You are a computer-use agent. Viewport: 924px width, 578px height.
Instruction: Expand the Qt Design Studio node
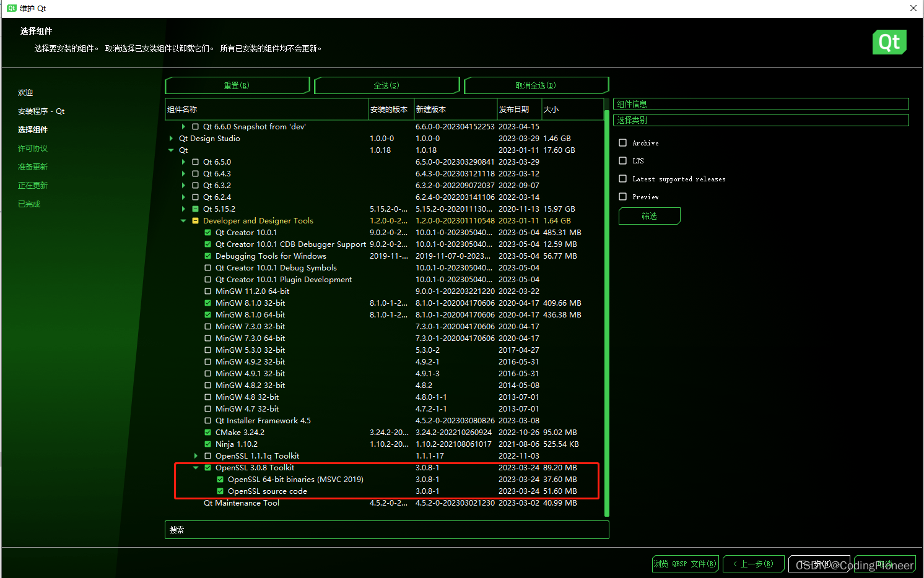click(x=171, y=139)
